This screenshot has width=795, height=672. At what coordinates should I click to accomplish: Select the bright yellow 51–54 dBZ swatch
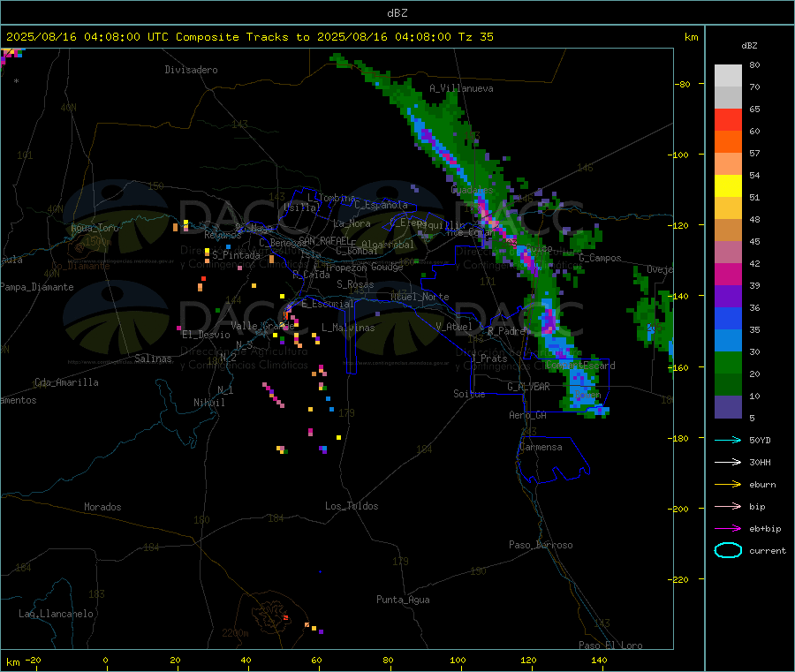[728, 186]
